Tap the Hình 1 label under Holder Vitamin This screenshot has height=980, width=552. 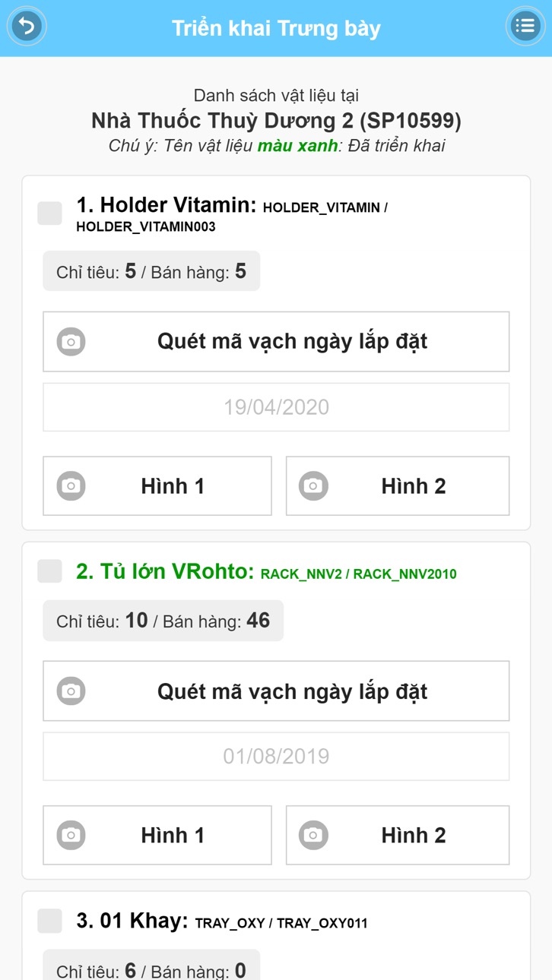coord(173,486)
